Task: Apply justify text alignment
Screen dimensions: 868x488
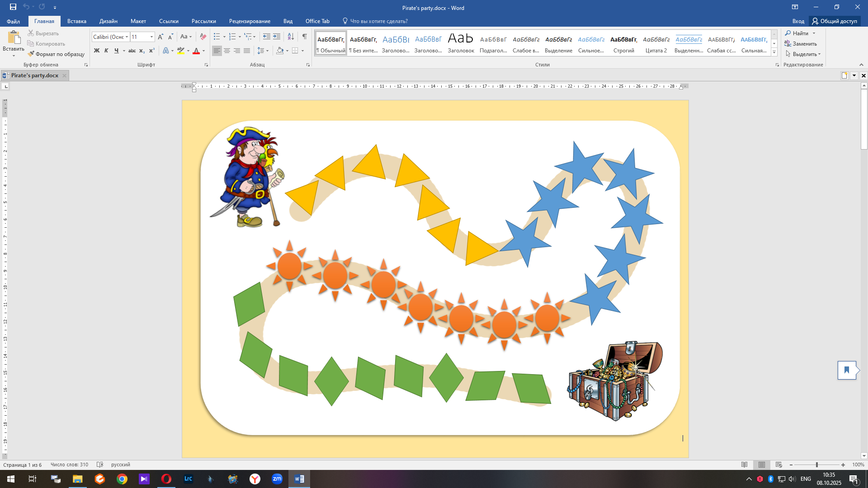Action: pos(247,51)
